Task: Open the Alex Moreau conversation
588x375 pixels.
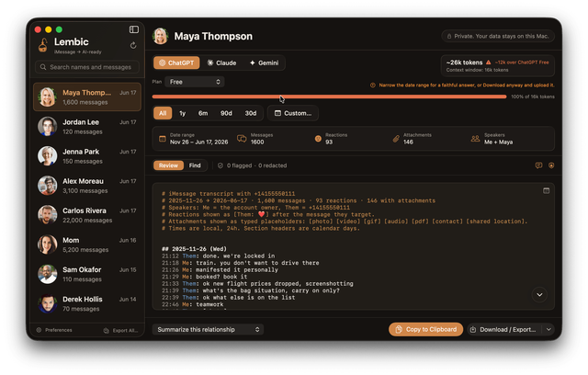Action: [87, 186]
